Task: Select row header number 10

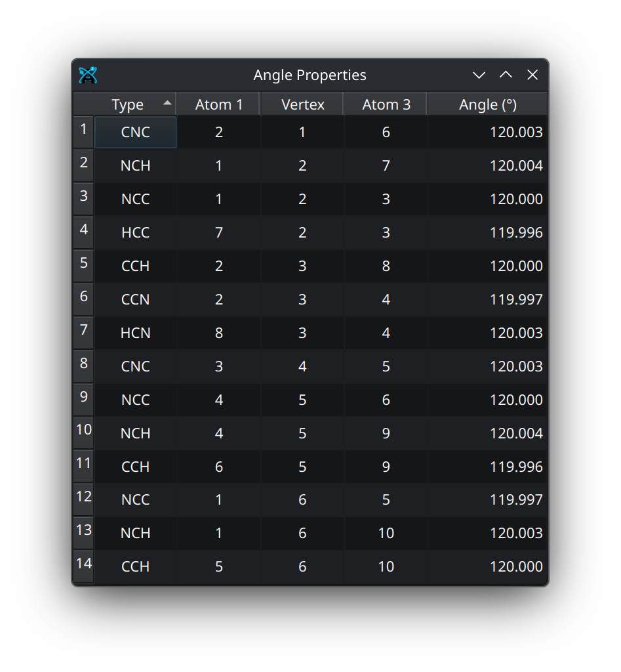Action: [83, 430]
